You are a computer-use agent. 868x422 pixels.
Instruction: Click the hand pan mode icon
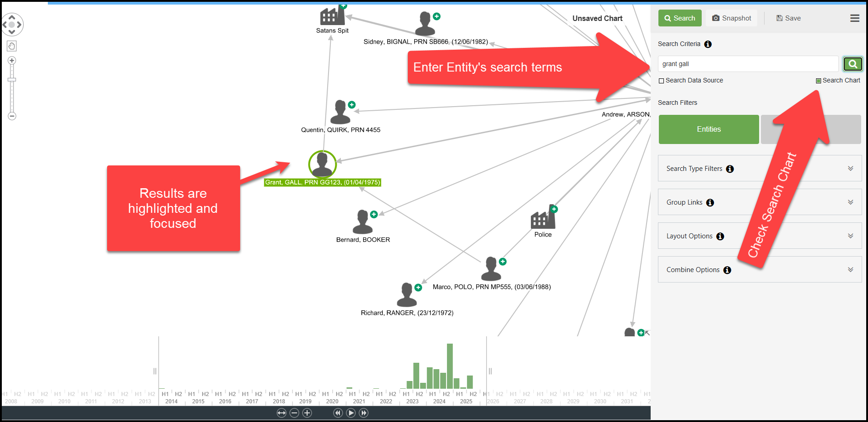point(12,46)
